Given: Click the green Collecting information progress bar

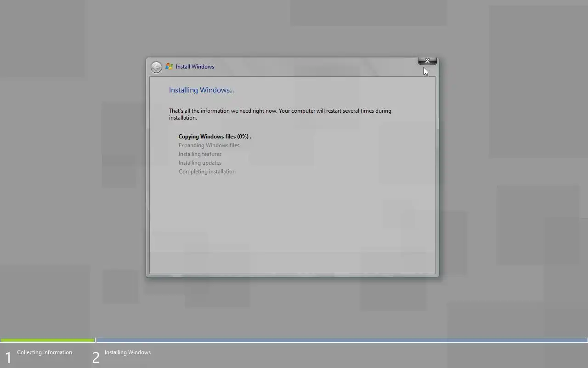Looking at the screenshot, I should tap(47, 340).
